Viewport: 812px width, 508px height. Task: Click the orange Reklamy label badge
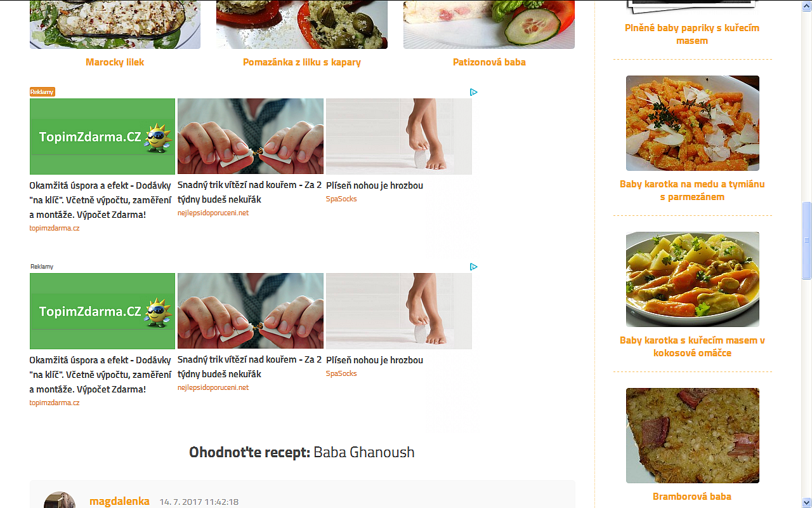pos(43,92)
